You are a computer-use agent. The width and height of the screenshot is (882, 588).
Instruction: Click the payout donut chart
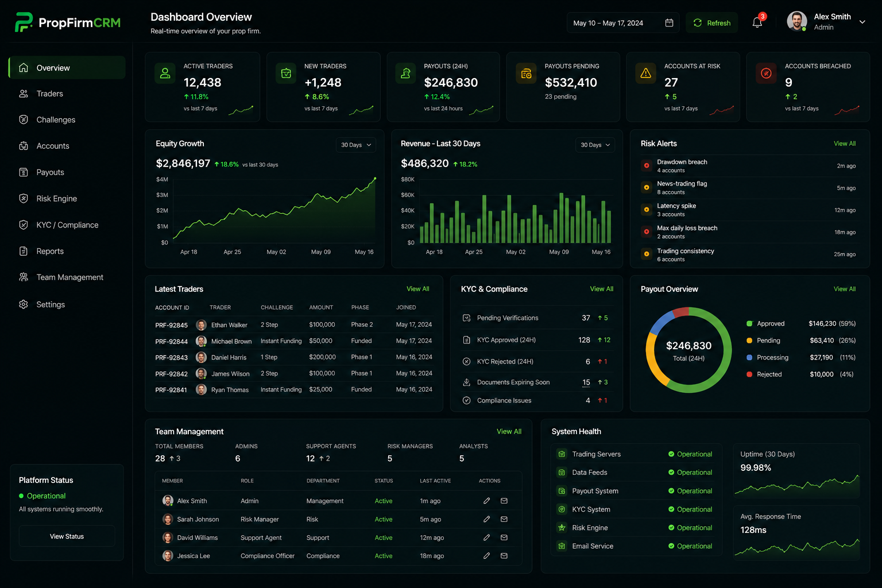click(688, 350)
